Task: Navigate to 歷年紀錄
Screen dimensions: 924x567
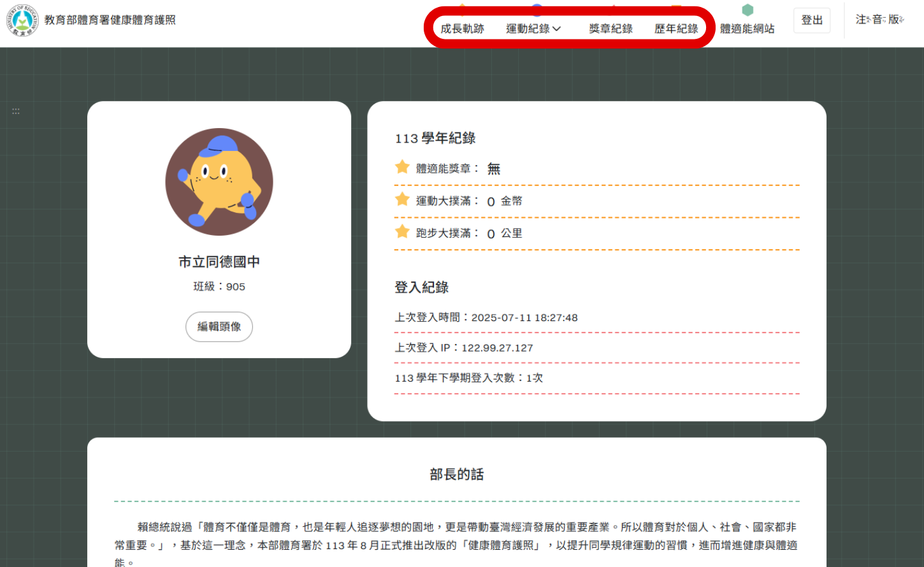Action: pos(675,29)
